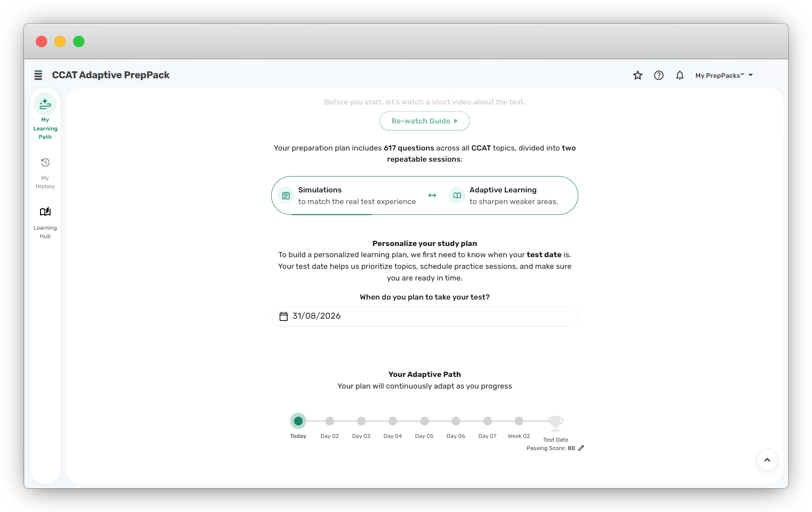Select the Day 02 path marker
The image size is (812, 512).
pyautogui.click(x=330, y=421)
